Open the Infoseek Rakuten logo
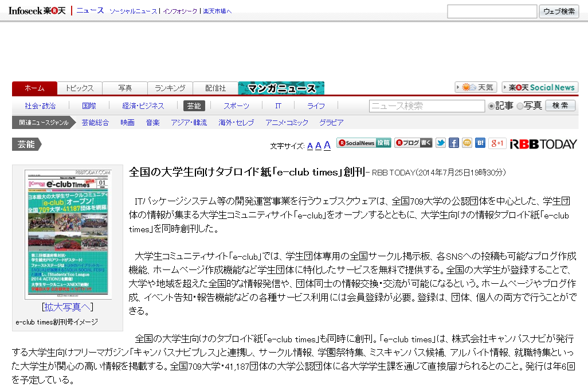This screenshot has height=391, width=588. 37,10
